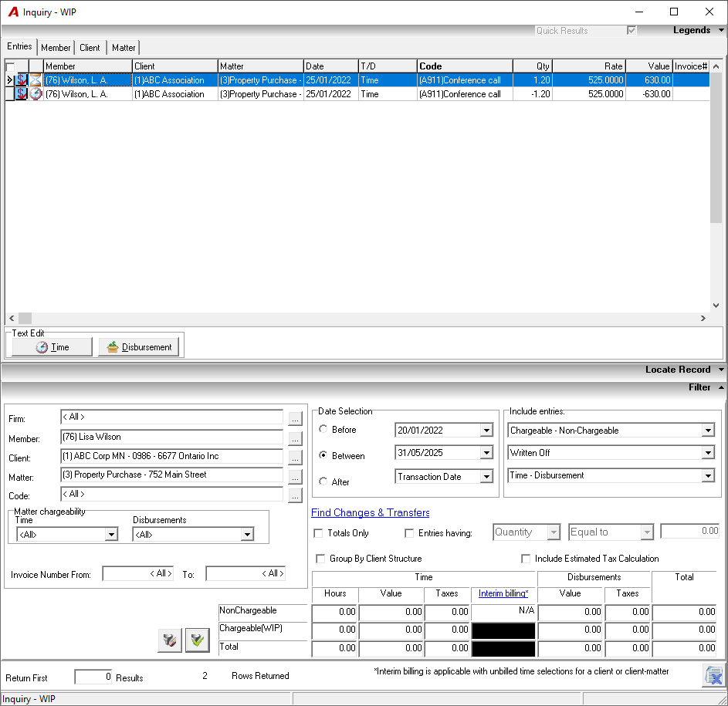728x706 pixels.
Task: Click the scroll-left arrow of the grid
Action: coord(12,319)
